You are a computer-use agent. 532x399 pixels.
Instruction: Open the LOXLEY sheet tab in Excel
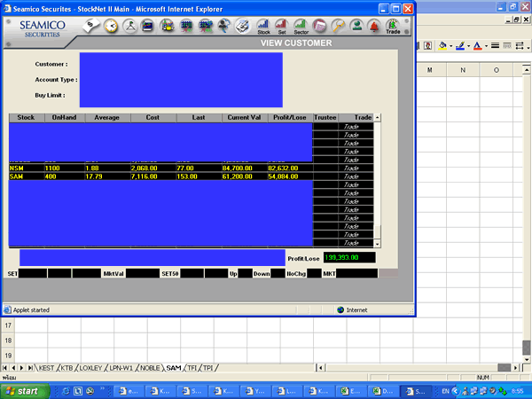coord(90,368)
